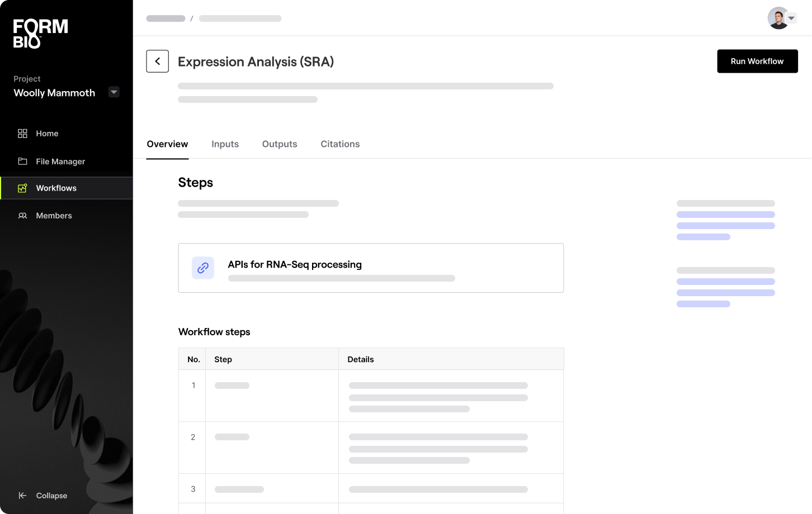This screenshot has width=812, height=514.
Task: Go to the Citations tab
Action: click(340, 144)
